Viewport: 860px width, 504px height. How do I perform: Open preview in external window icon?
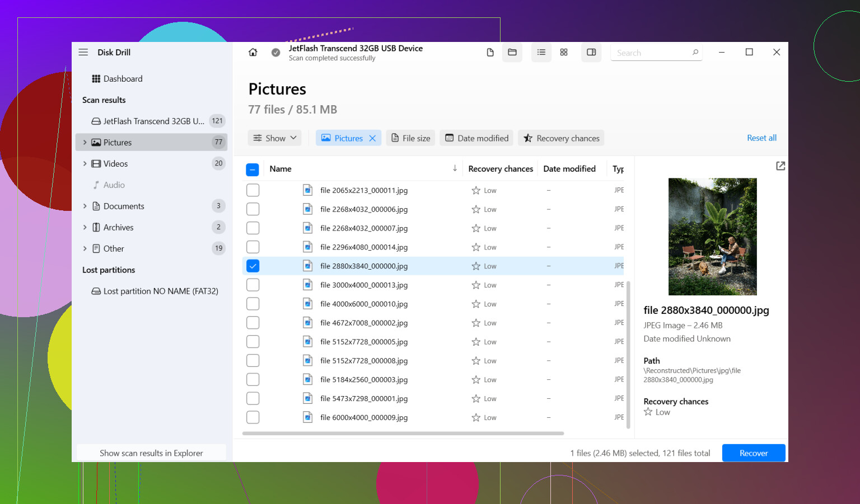click(780, 166)
